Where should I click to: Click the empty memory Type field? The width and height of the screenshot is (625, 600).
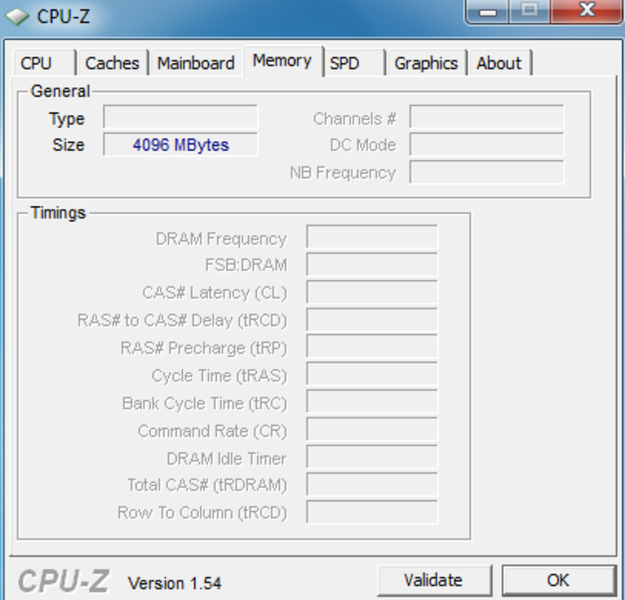(x=180, y=116)
